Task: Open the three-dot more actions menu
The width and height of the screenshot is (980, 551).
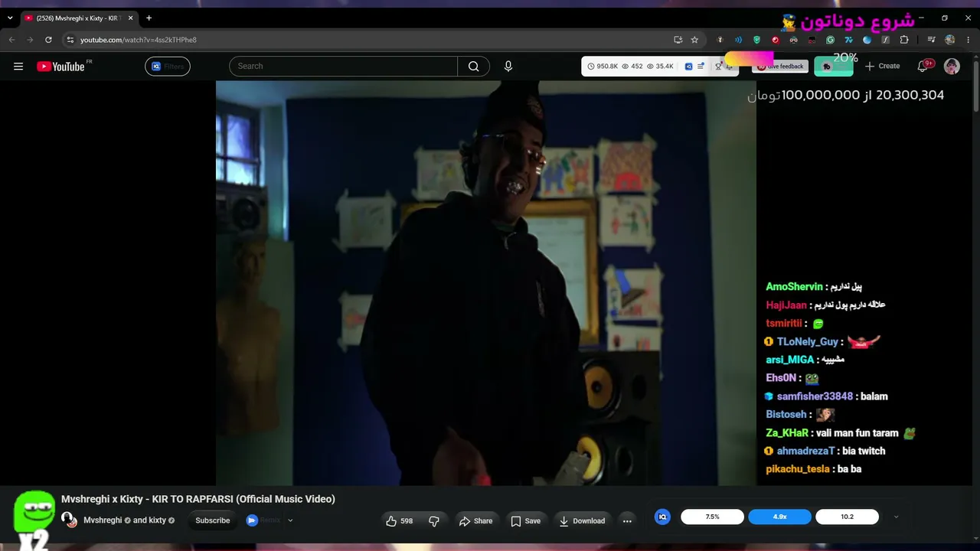Action: click(627, 521)
